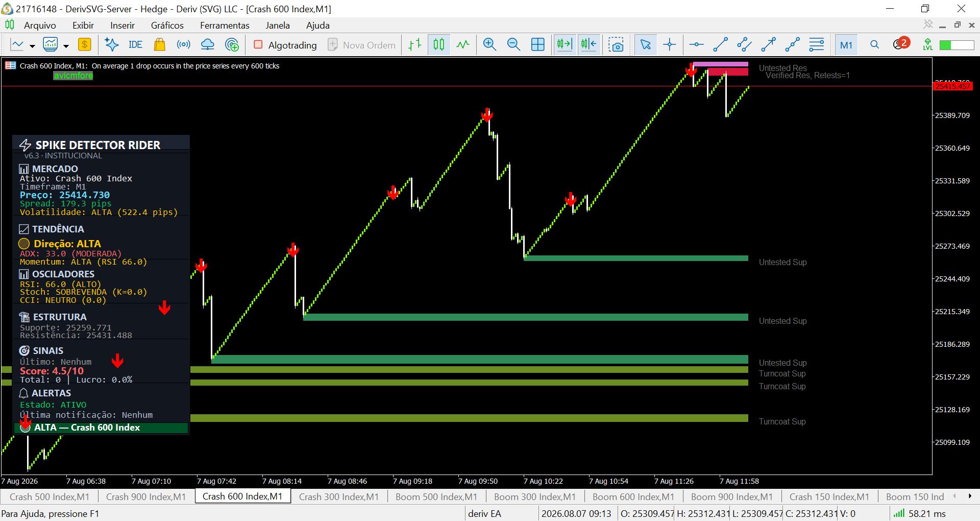Click the signal add target icon
This screenshot has height=521, width=980.
tap(232, 45)
